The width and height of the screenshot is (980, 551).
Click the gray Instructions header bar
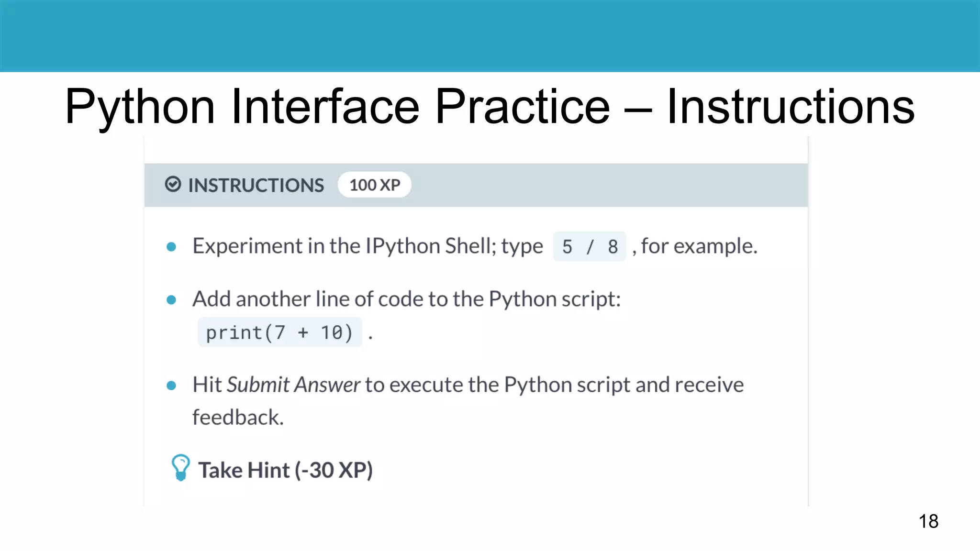point(608,186)
